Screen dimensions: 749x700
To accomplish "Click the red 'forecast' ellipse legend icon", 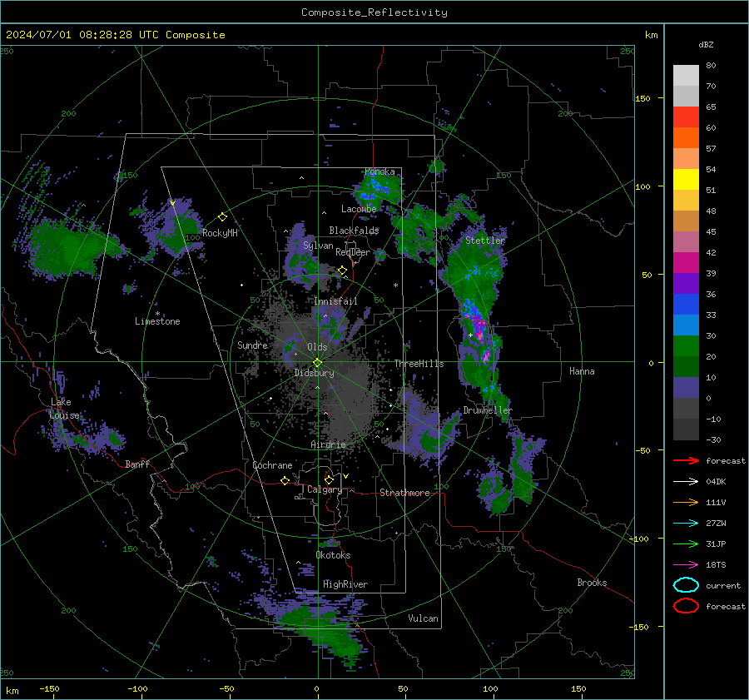I will point(686,606).
